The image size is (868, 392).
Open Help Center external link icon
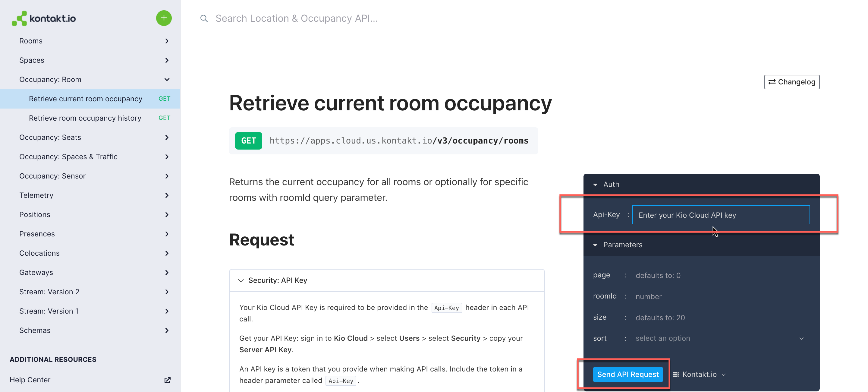pyautogui.click(x=168, y=380)
